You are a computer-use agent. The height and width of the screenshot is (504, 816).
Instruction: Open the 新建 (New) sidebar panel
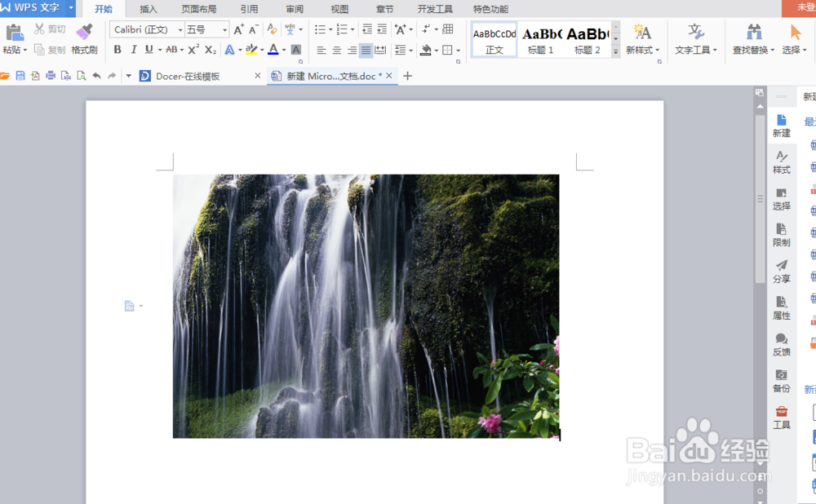pyautogui.click(x=781, y=126)
